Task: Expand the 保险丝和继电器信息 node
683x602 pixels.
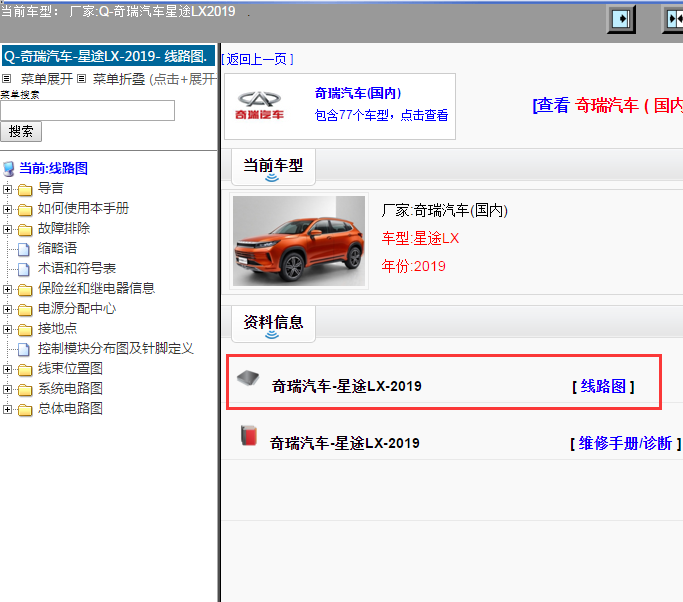Action: pyautogui.click(x=7, y=289)
